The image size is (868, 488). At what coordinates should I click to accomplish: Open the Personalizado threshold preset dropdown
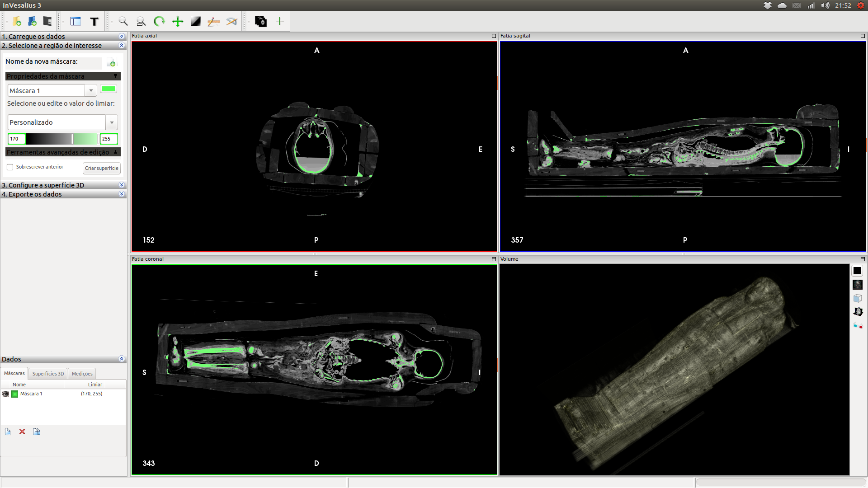pos(112,122)
